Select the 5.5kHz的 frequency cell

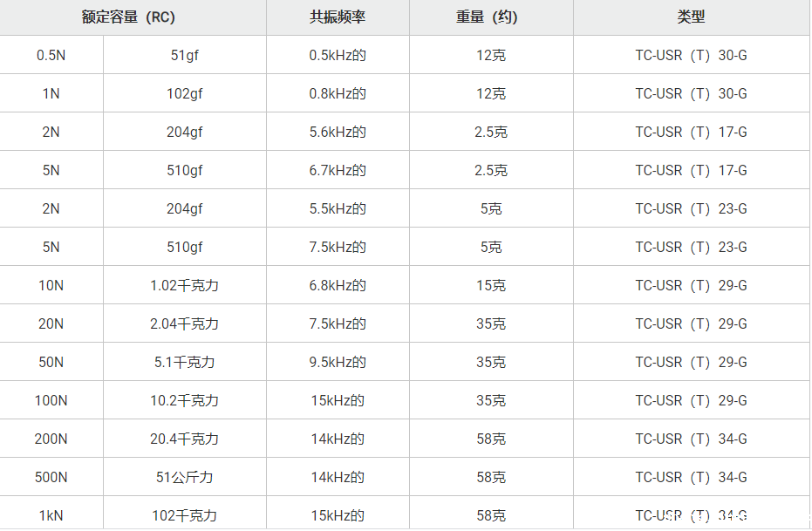coord(338,208)
